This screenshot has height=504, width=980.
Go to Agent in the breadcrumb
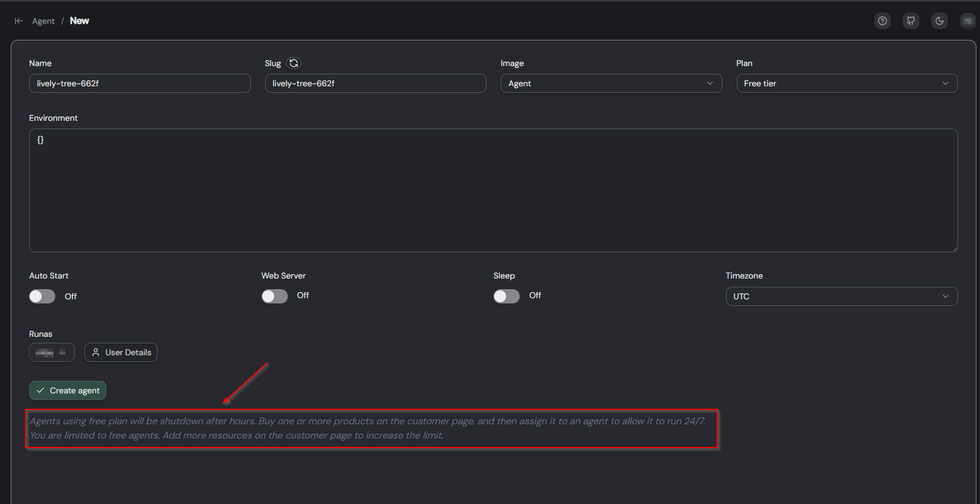tap(43, 21)
